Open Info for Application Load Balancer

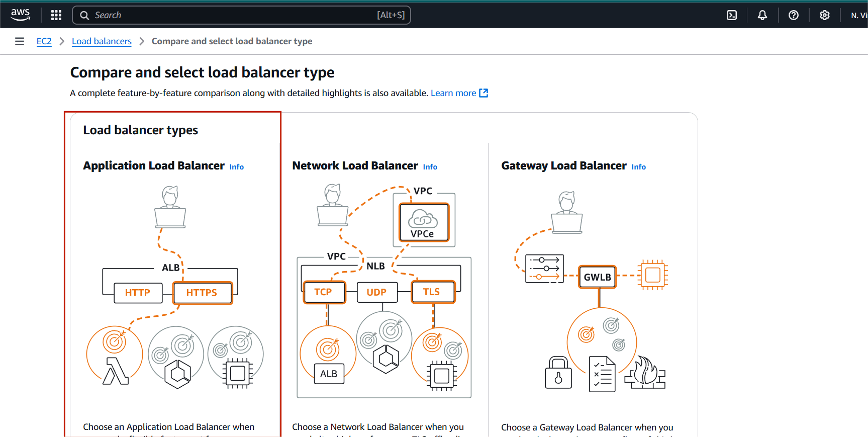point(237,167)
